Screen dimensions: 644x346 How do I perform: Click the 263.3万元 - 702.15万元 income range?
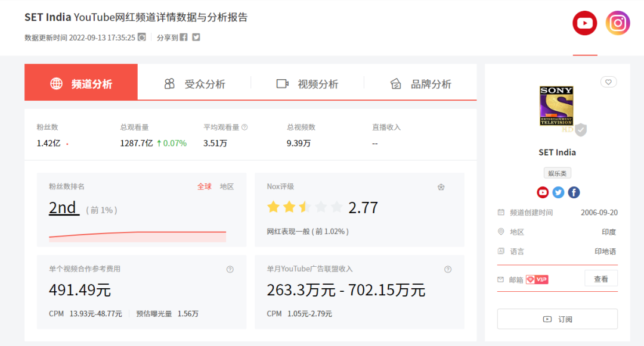click(x=346, y=290)
